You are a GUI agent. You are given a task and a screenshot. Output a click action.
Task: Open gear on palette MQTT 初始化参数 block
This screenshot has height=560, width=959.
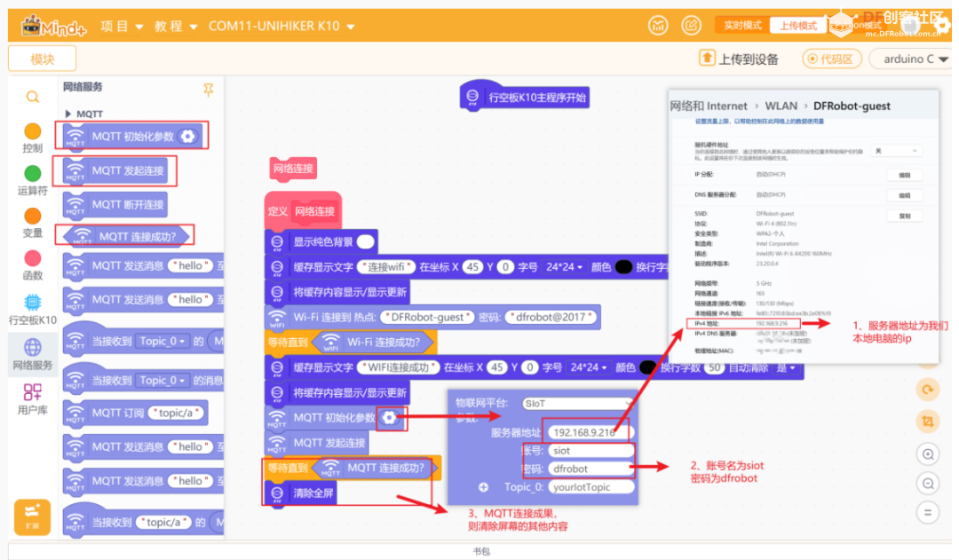tap(187, 137)
